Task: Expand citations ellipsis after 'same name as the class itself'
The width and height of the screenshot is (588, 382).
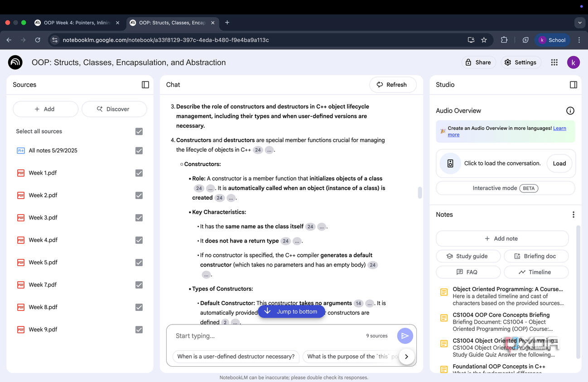Action: [322, 227]
